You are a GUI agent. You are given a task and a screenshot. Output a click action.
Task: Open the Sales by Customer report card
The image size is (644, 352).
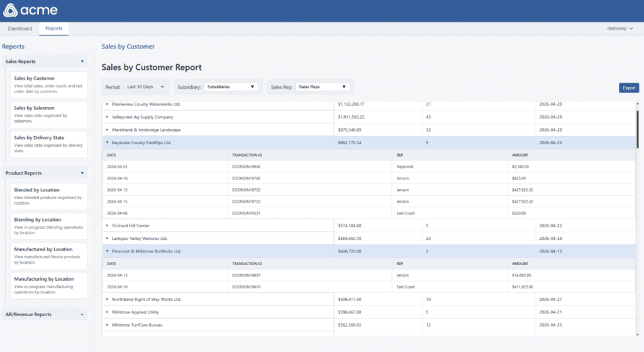(x=48, y=85)
